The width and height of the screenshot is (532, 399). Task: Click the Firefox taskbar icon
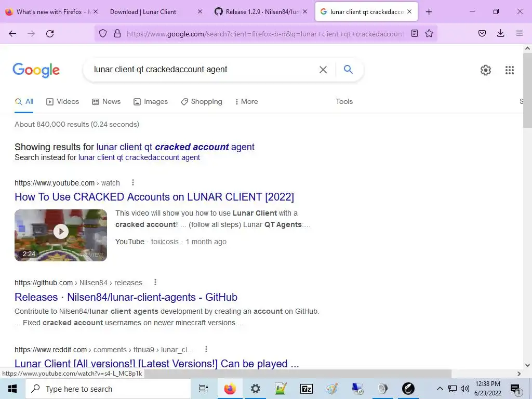[230, 389]
